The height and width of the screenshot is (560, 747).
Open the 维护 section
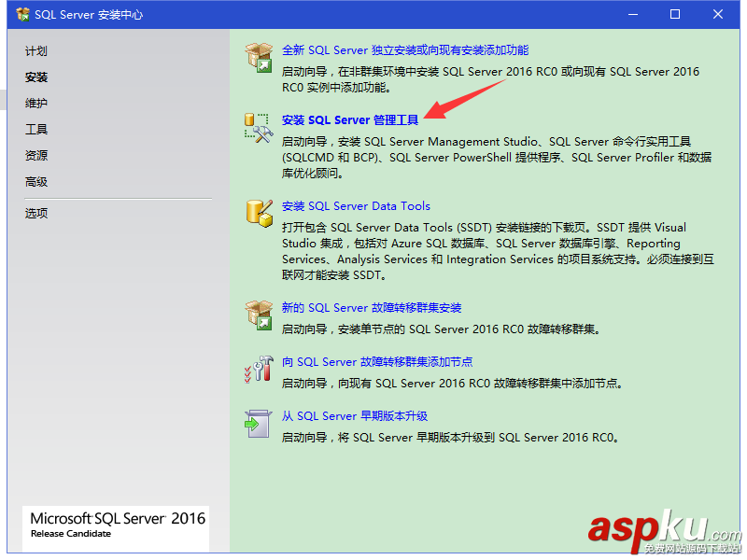(x=36, y=104)
